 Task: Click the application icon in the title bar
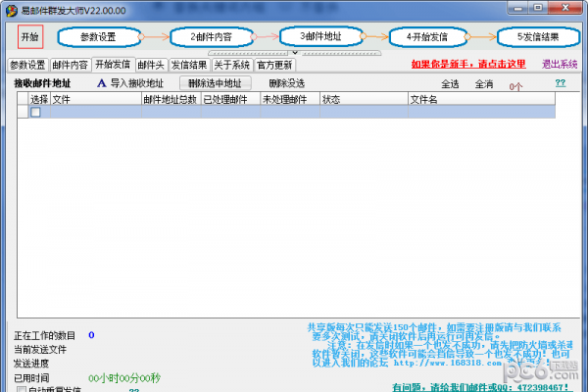[11, 11]
